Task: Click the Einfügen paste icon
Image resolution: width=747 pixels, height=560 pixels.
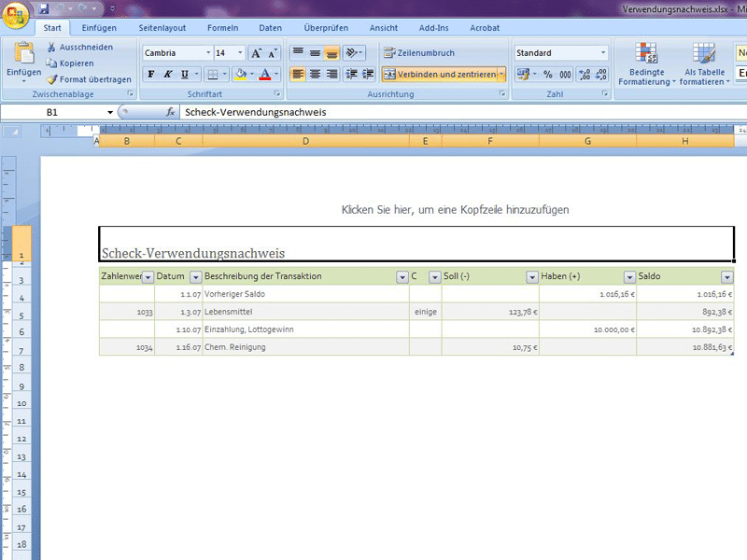Action: pyautogui.click(x=24, y=53)
